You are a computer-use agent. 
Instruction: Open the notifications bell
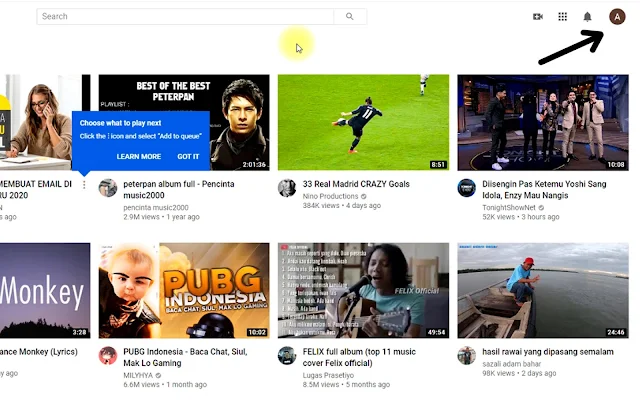[x=587, y=17]
